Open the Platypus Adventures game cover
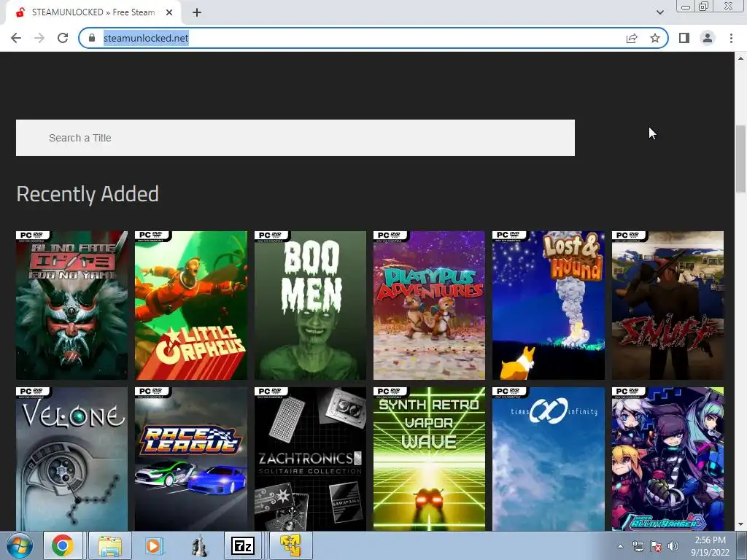The width and height of the screenshot is (747, 560). (x=429, y=306)
